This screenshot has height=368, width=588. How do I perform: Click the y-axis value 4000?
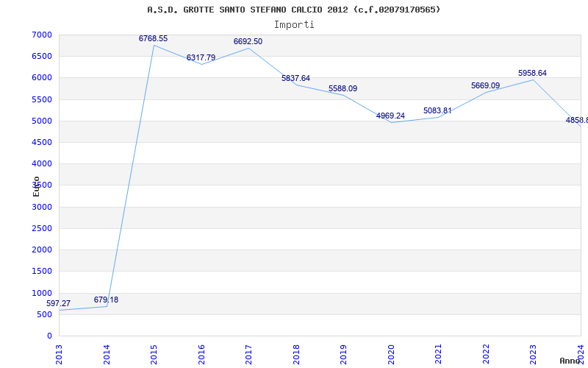click(x=42, y=163)
